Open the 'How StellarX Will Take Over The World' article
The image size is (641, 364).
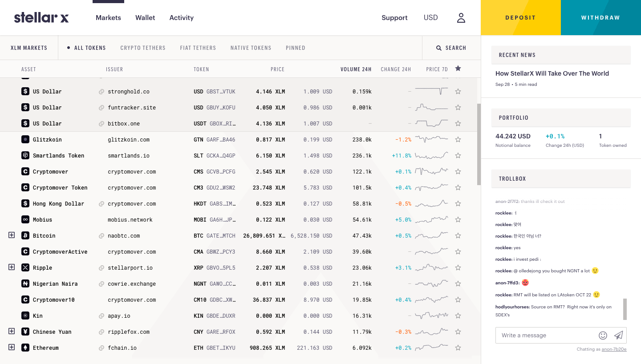(x=552, y=73)
